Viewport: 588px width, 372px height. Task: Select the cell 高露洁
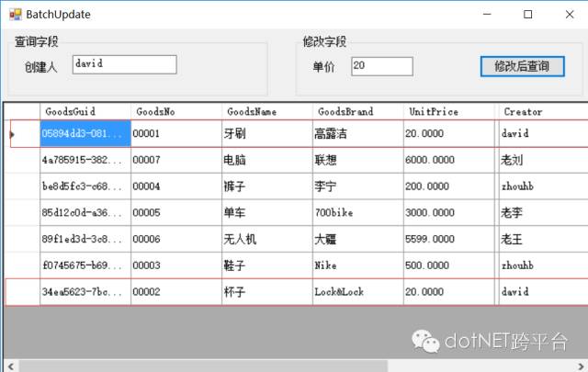coord(357,133)
